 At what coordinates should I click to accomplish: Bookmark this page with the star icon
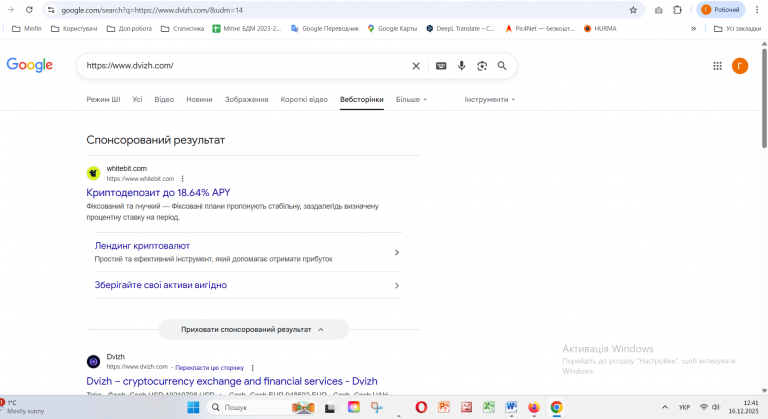coord(633,10)
